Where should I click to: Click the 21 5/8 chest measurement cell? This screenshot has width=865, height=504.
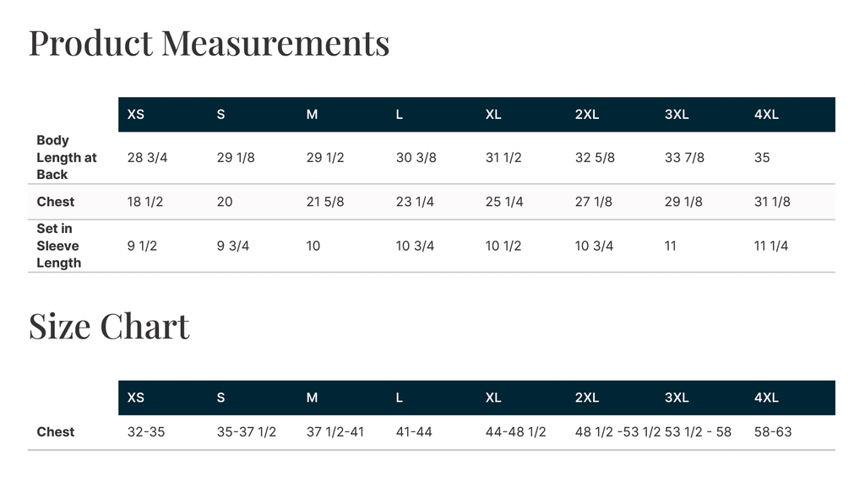pyautogui.click(x=325, y=202)
